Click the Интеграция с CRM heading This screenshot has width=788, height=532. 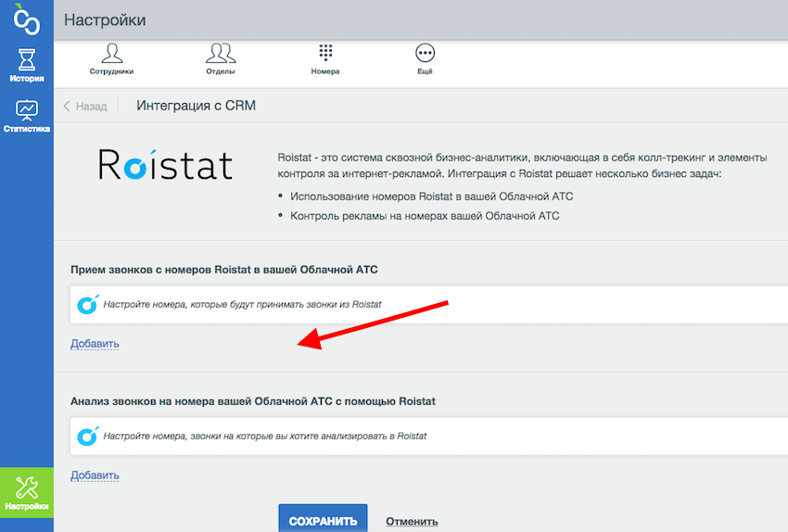coord(196,106)
